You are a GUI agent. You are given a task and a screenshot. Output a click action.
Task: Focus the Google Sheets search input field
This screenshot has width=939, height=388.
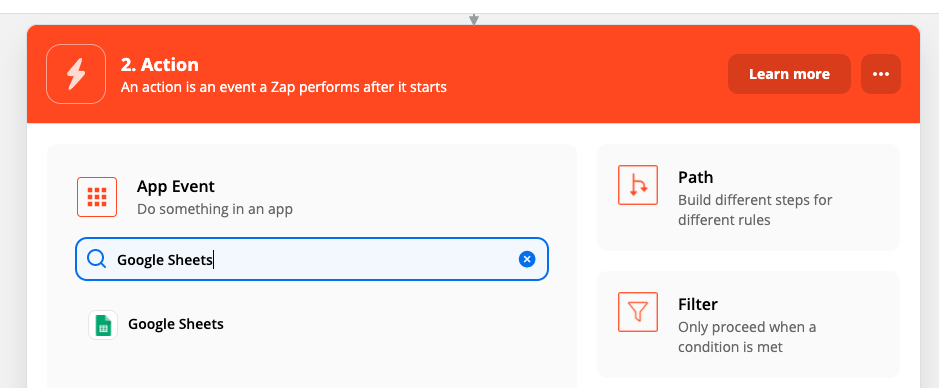click(x=311, y=259)
